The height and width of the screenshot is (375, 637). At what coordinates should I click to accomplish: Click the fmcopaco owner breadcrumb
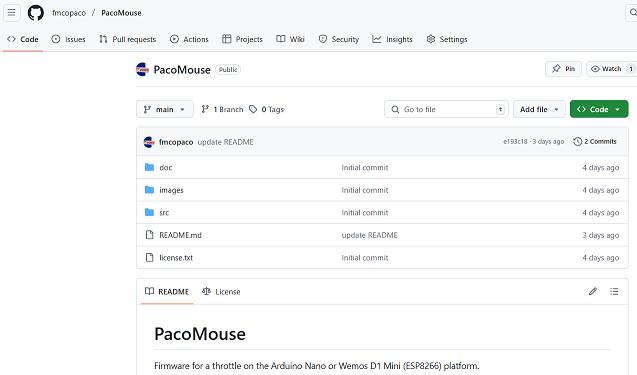69,13
